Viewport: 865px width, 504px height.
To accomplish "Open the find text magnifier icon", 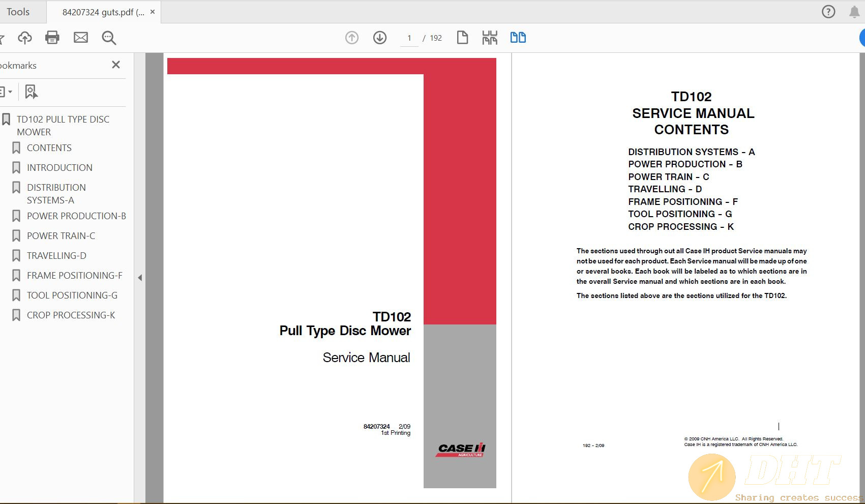I will click(109, 38).
